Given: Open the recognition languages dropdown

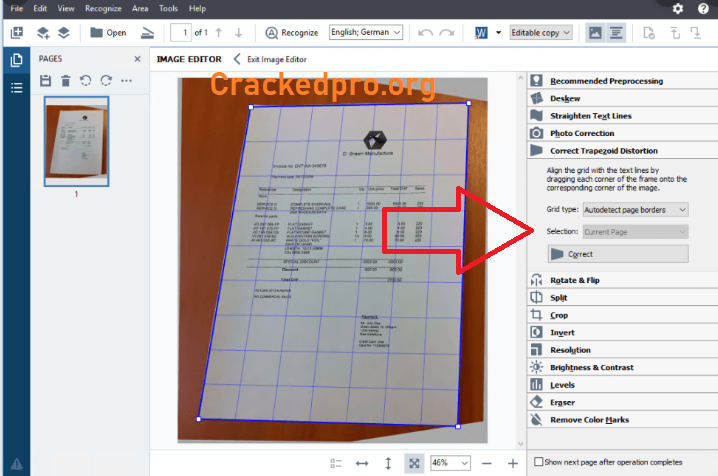Looking at the screenshot, I should (x=366, y=32).
